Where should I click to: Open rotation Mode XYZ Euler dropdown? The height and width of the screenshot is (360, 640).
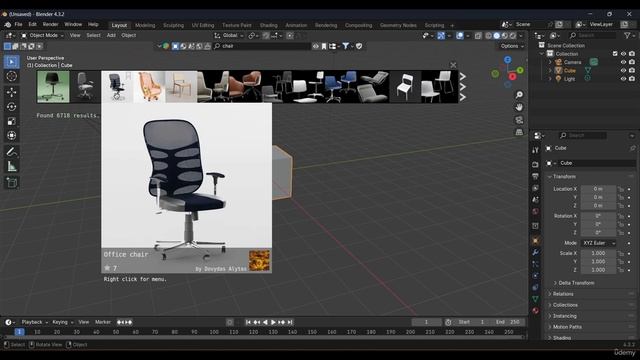598,243
